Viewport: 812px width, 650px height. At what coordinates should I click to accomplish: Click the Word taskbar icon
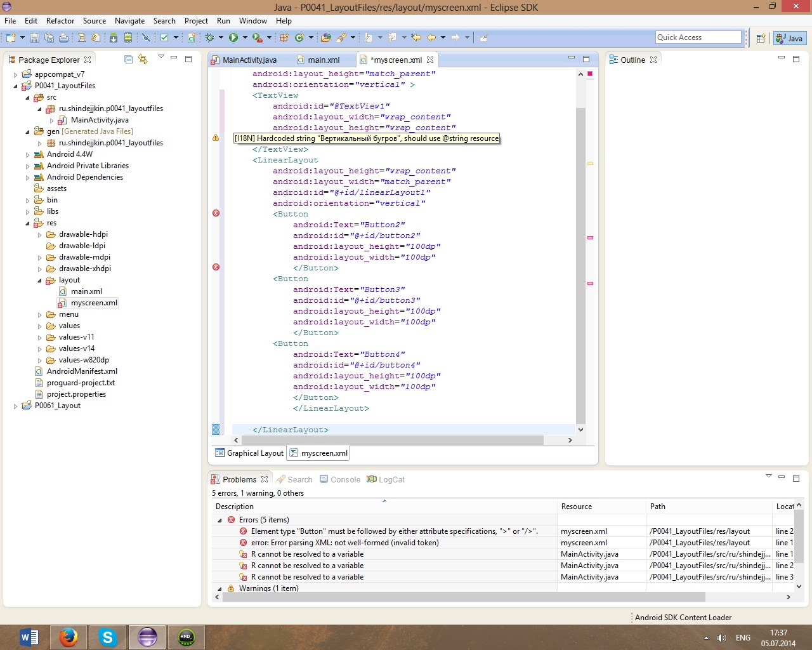tap(29, 637)
